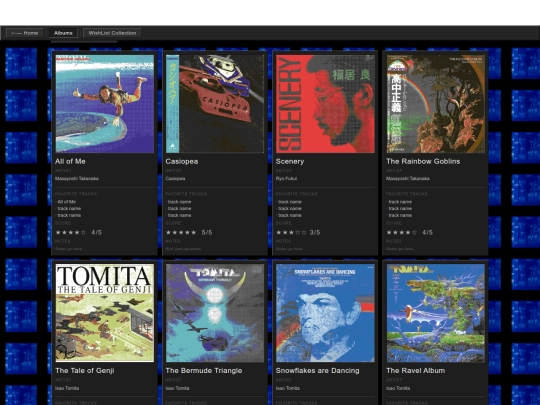Click star rating on The Rainbow Goblins card
Image resolution: width=540 pixels, height=405 pixels.
[402, 232]
